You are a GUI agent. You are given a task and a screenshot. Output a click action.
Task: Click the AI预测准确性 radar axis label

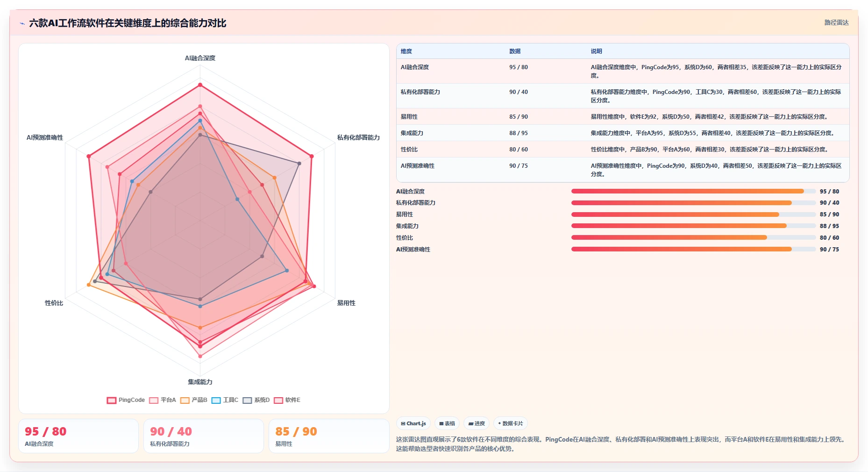pos(44,137)
